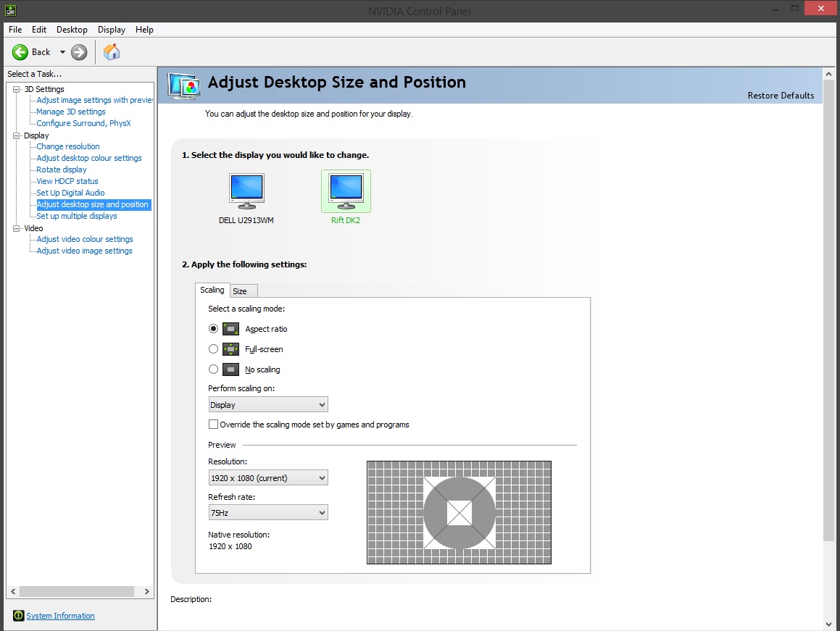Click the task pane horizontal scrollbar thumb
This screenshot has height=631, width=840.
coord(77,591)
